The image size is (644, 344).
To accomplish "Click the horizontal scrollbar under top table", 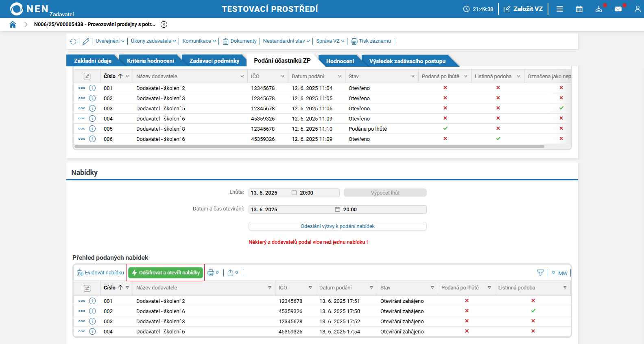I will coord(309,147).
